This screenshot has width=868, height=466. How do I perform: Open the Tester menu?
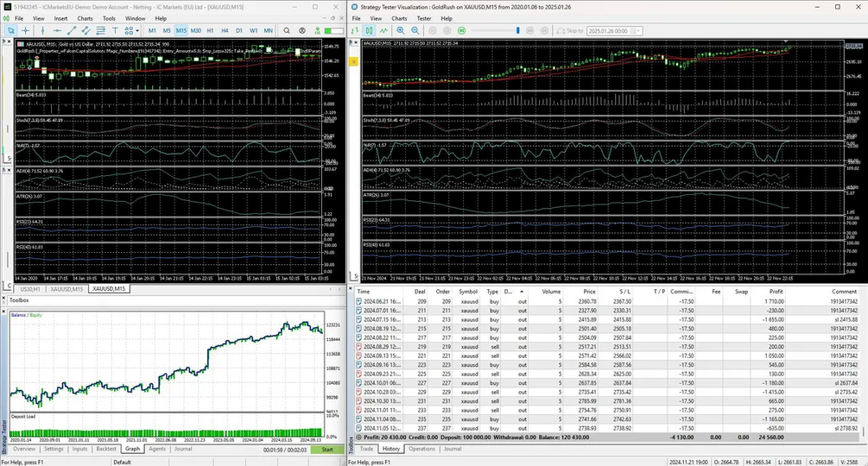424,18
